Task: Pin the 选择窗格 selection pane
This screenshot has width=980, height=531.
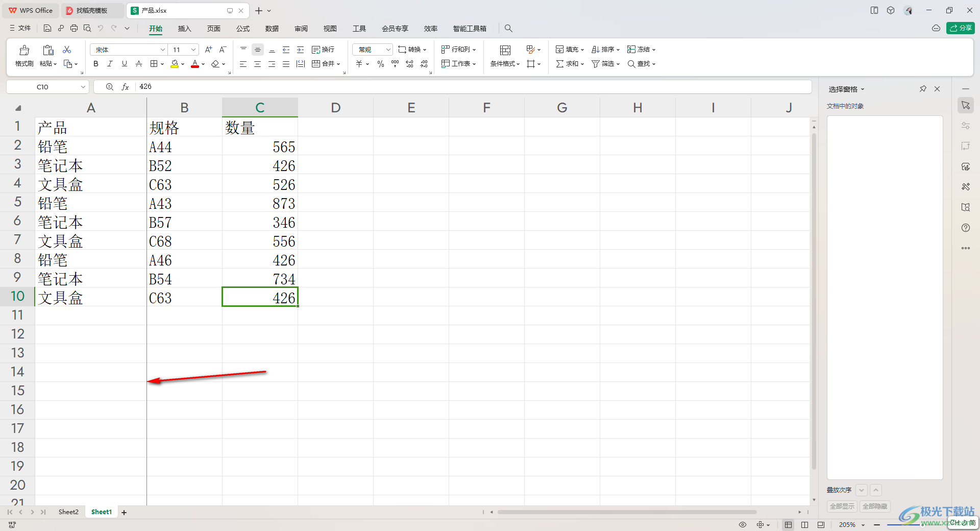Action: 923,89
